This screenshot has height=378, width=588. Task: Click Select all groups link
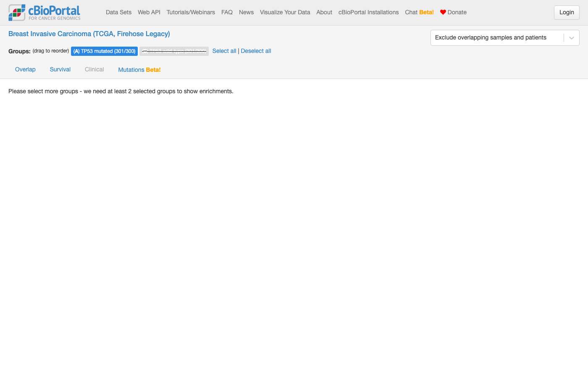tap(224, 51)
